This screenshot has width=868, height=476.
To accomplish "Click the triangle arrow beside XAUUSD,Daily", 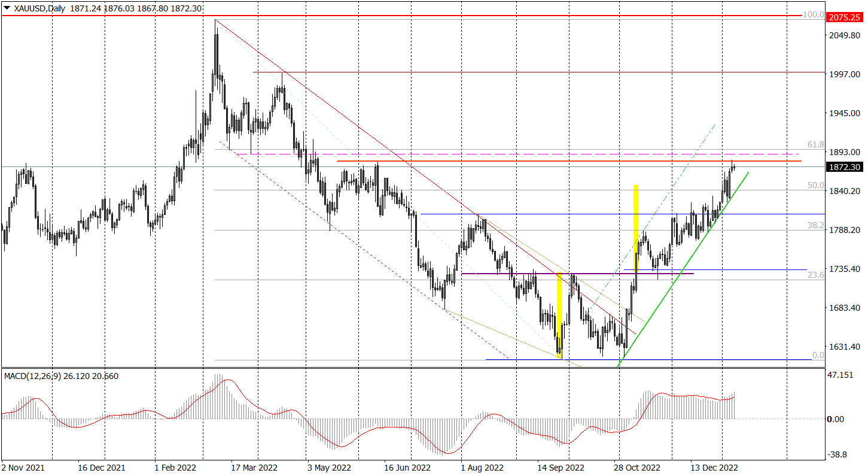I will click(x=7, y=7).
